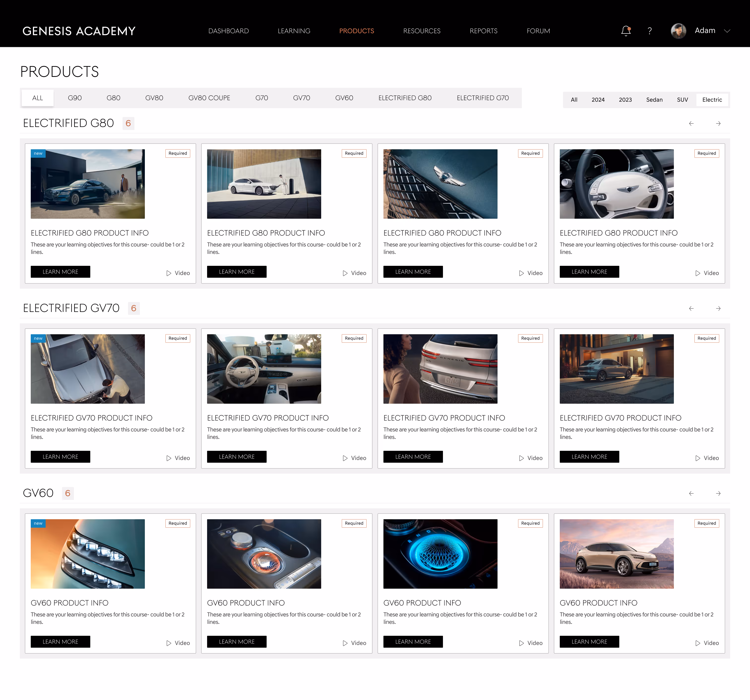Play video on first Electrified G80 card

pos(178,273)
